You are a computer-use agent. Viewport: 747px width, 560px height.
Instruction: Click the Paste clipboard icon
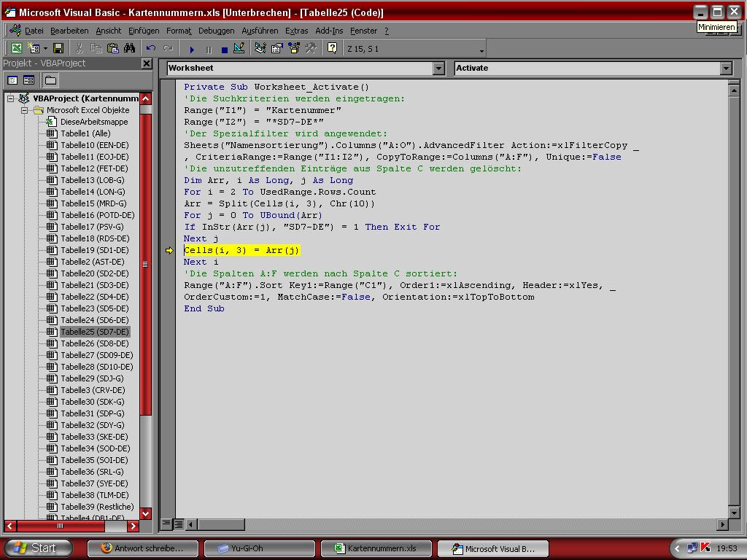(113, 48)
